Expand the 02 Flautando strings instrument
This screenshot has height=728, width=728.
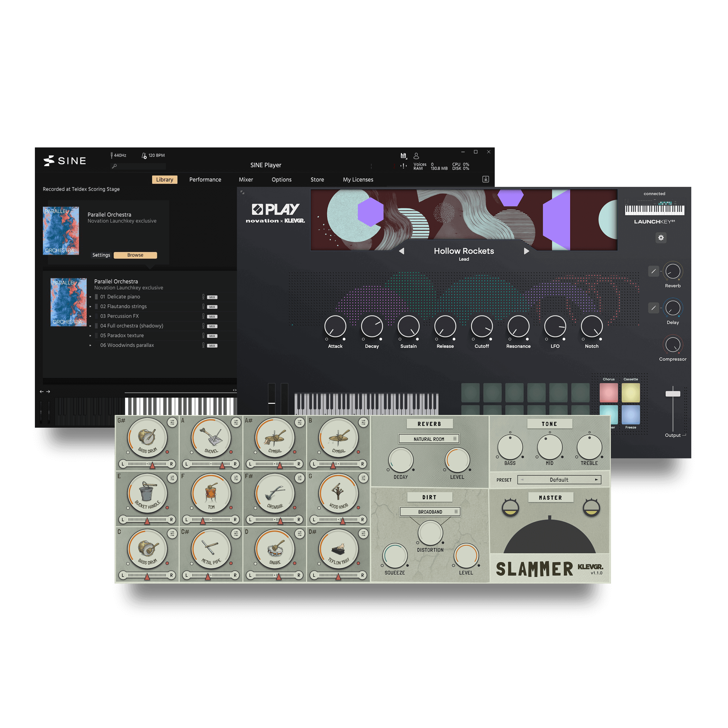(x=90, y=306)
